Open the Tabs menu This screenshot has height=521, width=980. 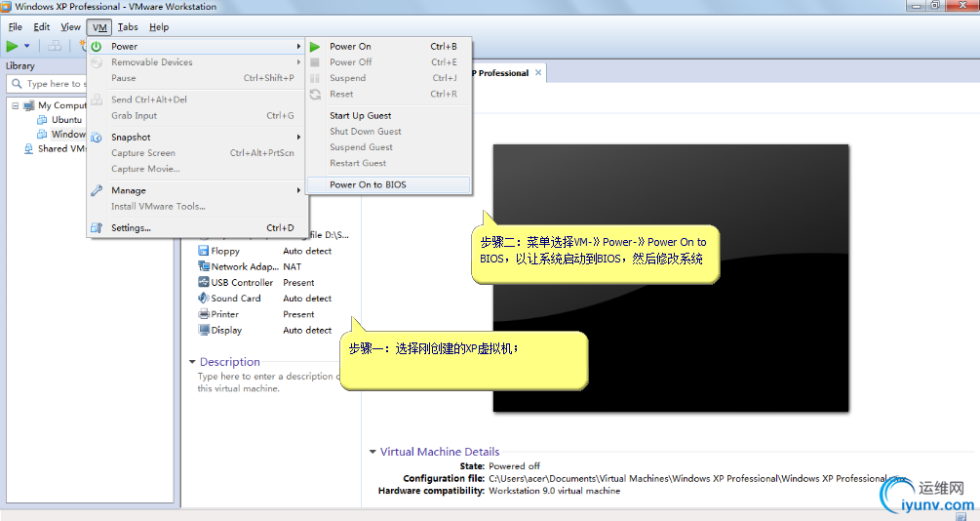(x=128, y=27)
